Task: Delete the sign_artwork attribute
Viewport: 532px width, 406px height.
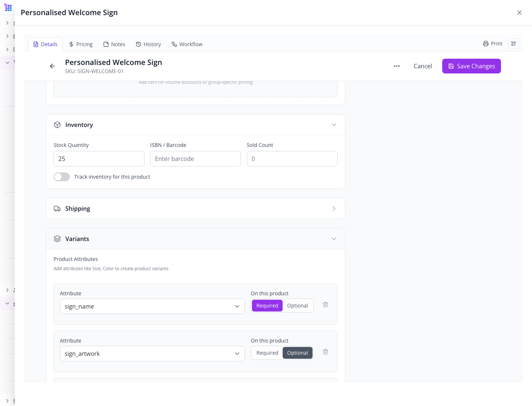Action: [325, 352]
